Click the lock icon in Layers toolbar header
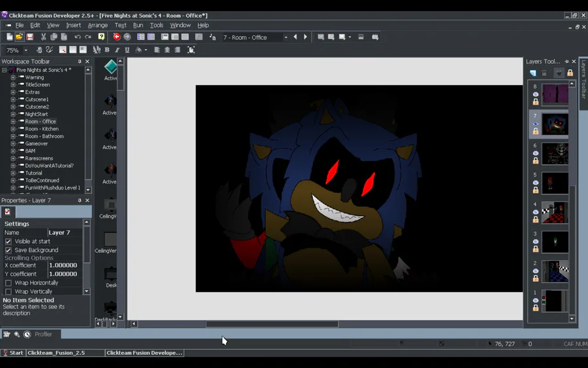 pyautogui.click(x=570, y=73)
